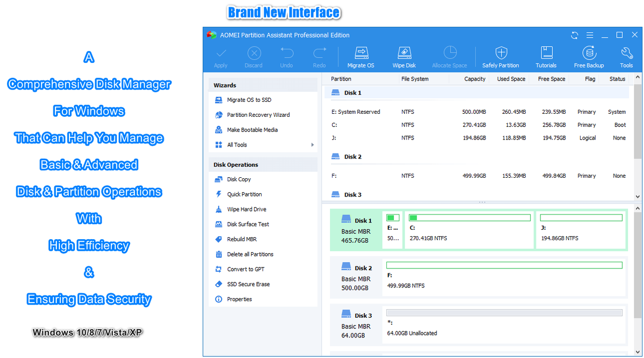
Task: Click the File System column header
Action: click(415, 79)
